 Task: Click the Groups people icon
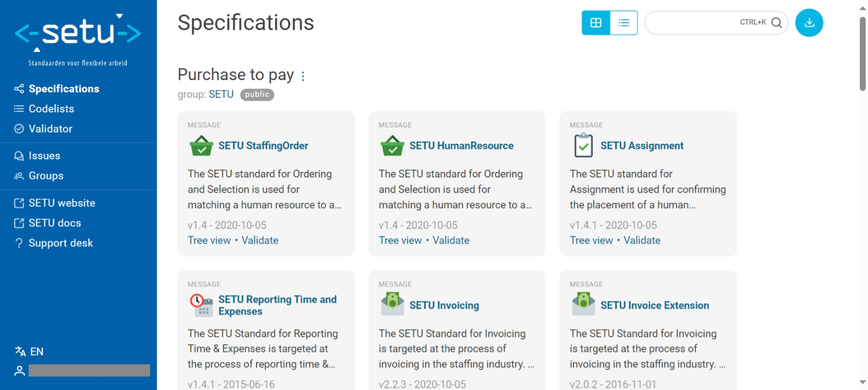click(x=19, y=175)
